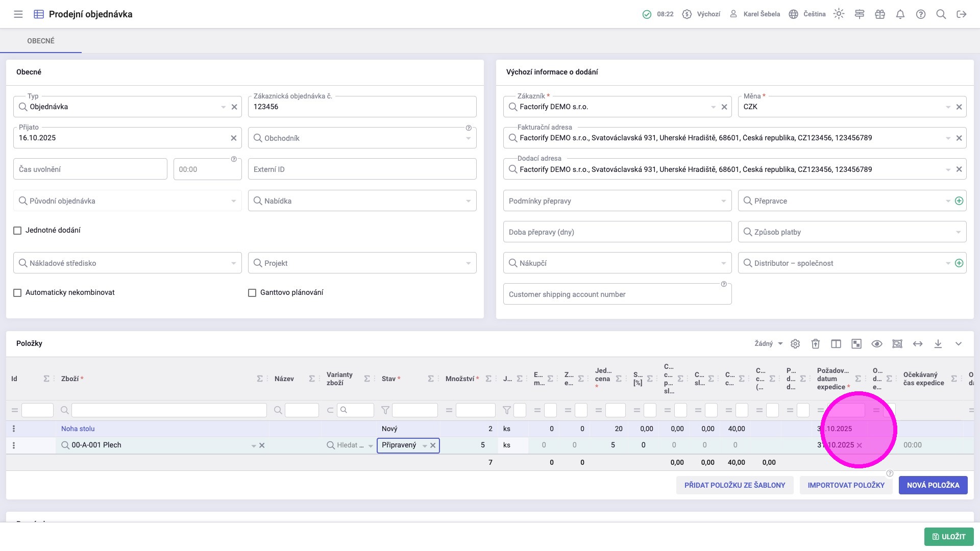Check Automaticky nekombinovat option
This screenshot has height=551, width=980.
tap(17, 293)
